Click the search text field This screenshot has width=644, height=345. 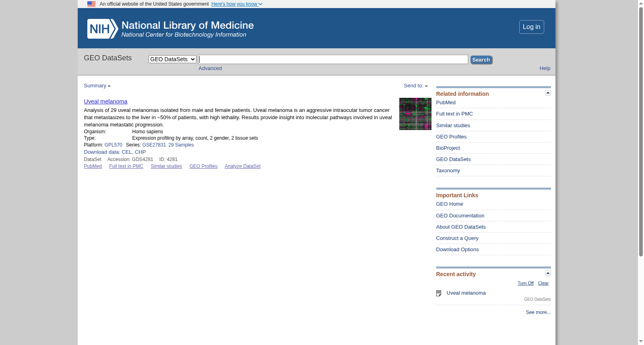[x=333, y=59]
